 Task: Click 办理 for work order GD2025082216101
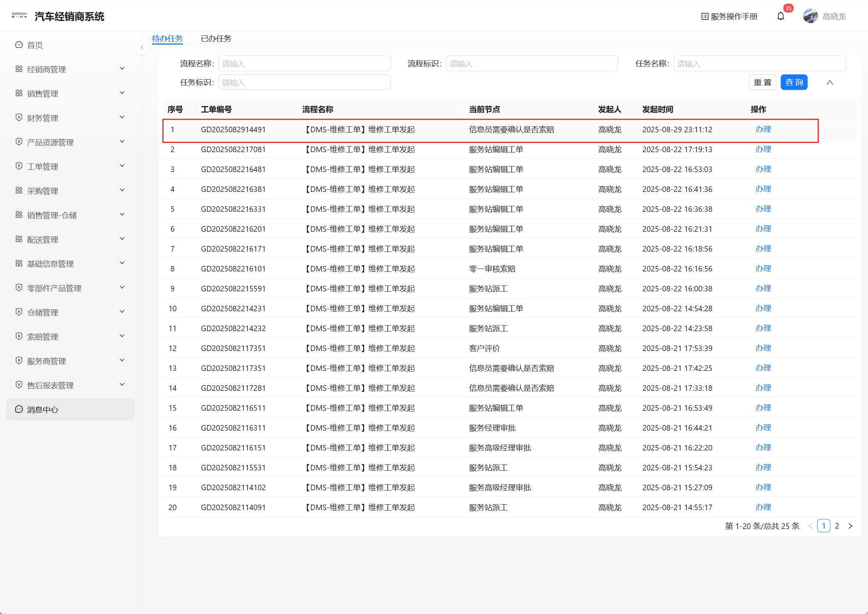pyautogui.click(x=763, y=269)
